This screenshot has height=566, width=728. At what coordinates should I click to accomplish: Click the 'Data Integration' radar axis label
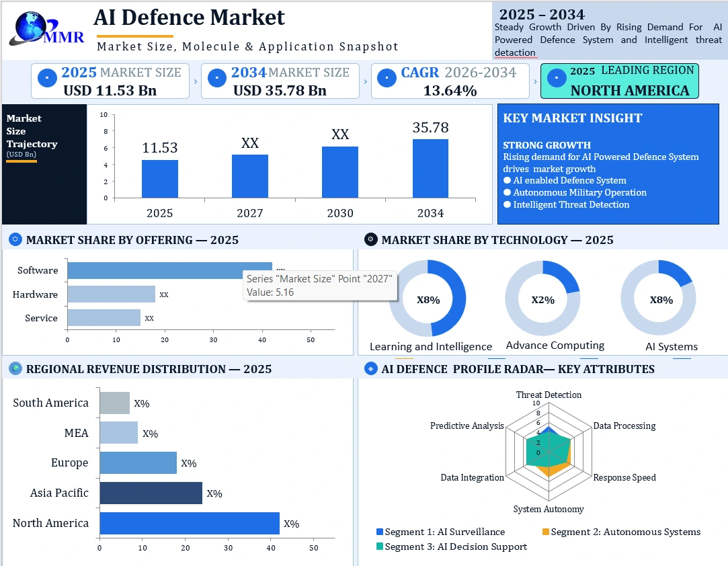(472, 477)
